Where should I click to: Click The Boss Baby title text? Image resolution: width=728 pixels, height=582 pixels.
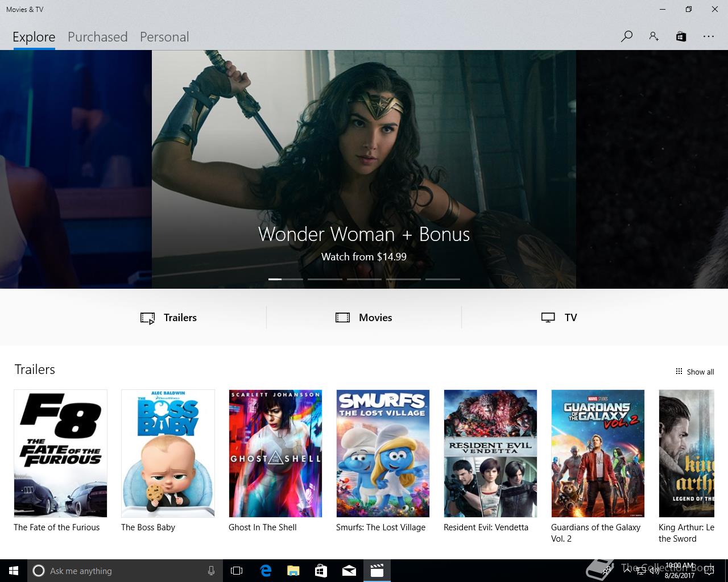(148, 527)
